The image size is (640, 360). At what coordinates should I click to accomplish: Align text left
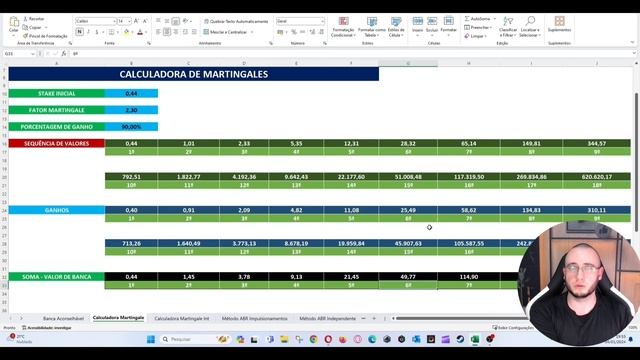(x=158, y=32)
